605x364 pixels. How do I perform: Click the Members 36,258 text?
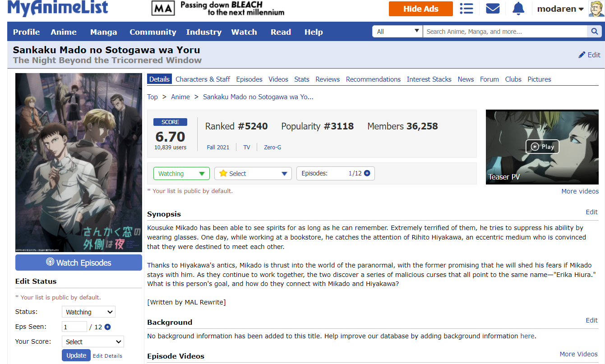[402, 126]
